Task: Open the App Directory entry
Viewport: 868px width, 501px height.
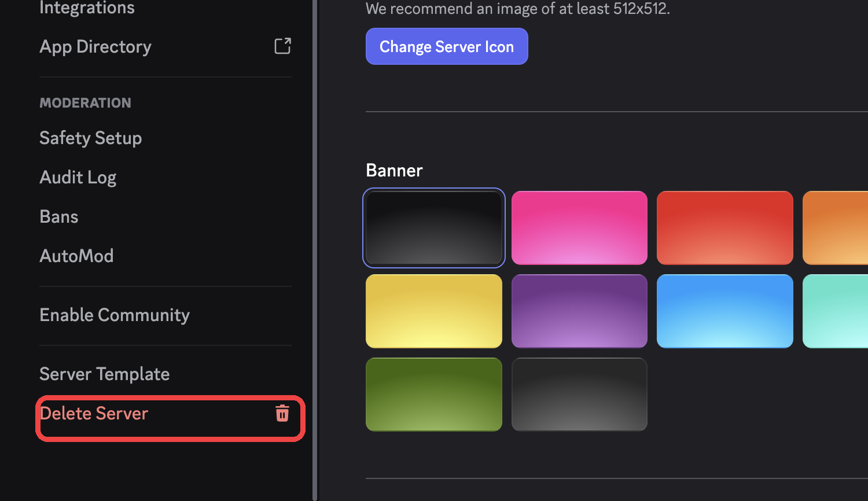Action: pyautogui.click(x=165, y=46)
